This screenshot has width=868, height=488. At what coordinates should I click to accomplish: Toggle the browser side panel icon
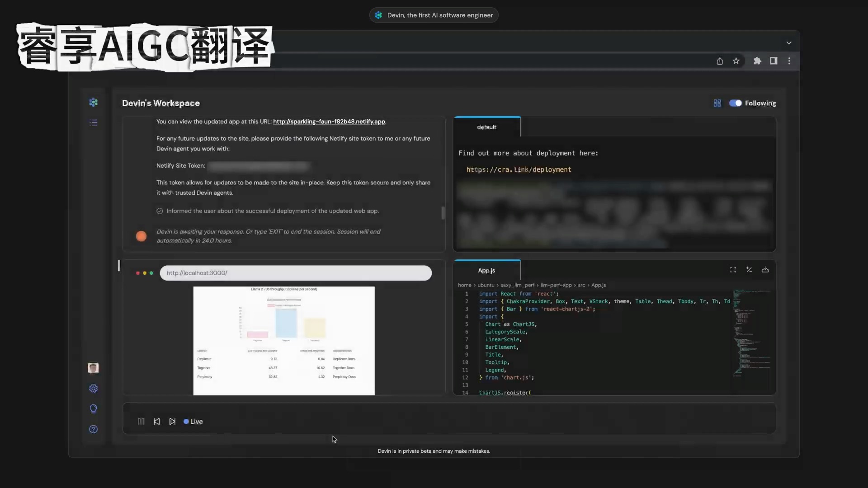click(774, 61)
